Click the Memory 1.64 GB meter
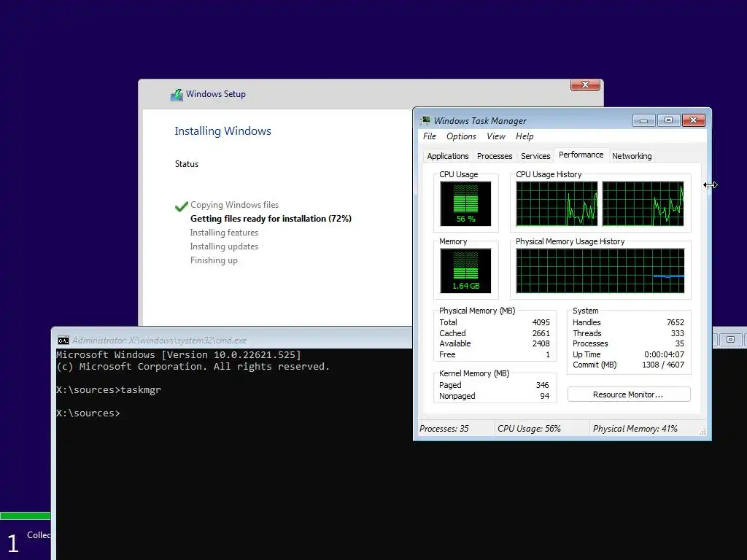747x560 pixels. click(x=465, y=271)
